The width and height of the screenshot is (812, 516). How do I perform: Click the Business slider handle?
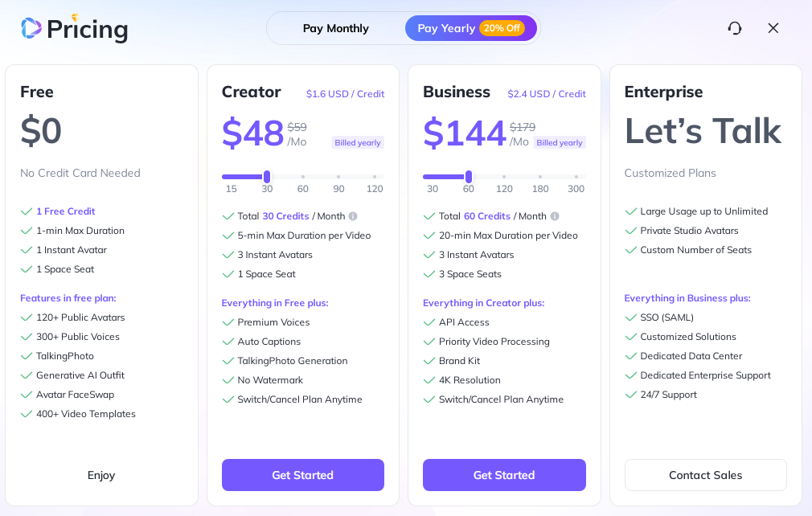coord(469,177)
